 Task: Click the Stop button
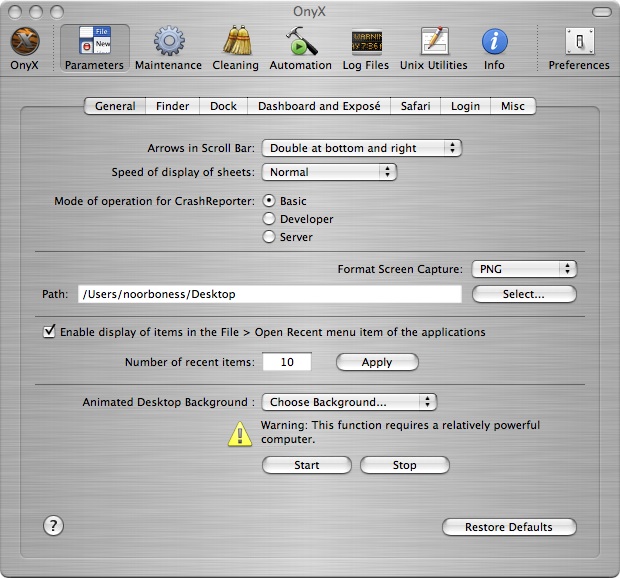point(405,465)
